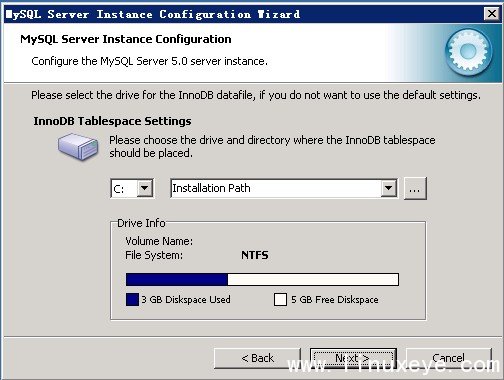Cancel the configuration wizard
504x380 pixels.
[x=449, y=358]
